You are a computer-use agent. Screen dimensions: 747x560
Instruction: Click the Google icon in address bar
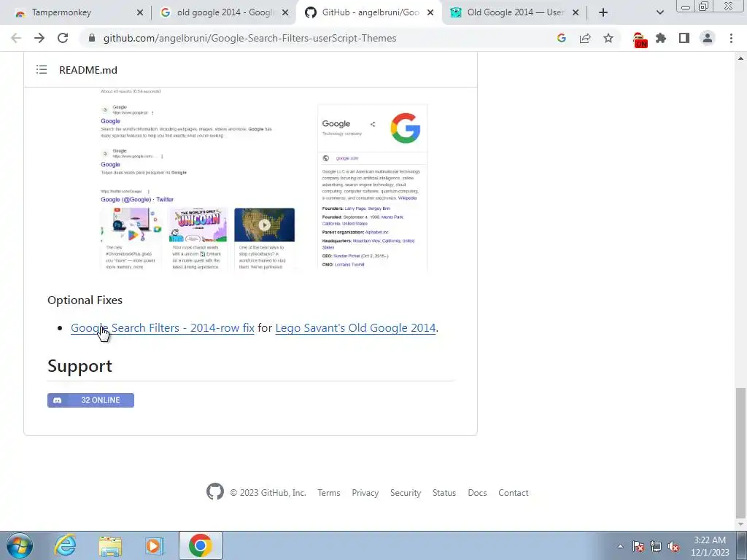(562, 38)
